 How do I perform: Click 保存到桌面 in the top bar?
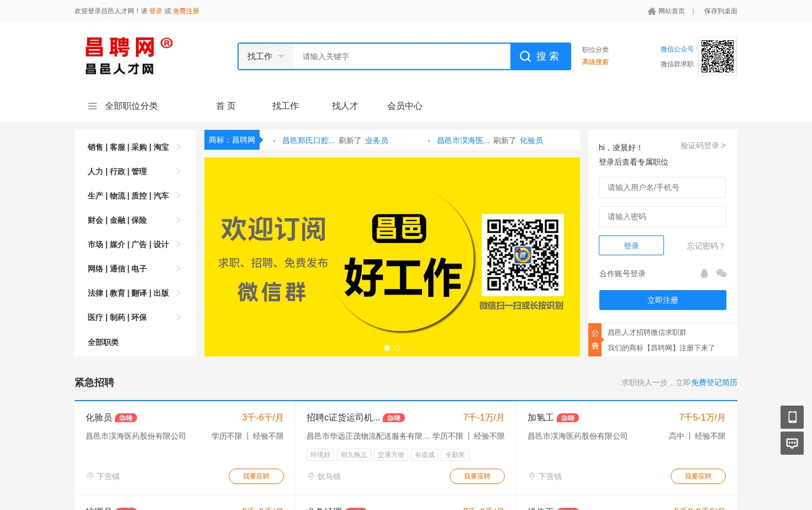(x=721, y=11)
